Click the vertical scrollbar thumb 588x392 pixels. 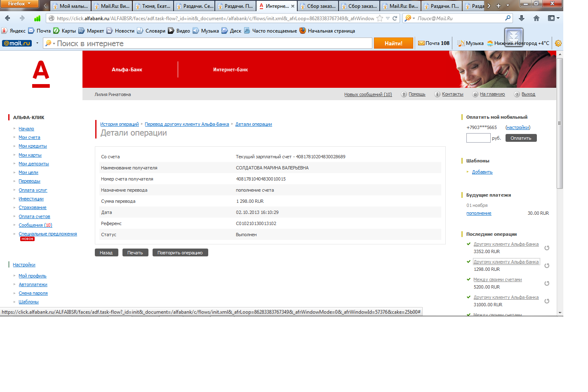[560, 124]
